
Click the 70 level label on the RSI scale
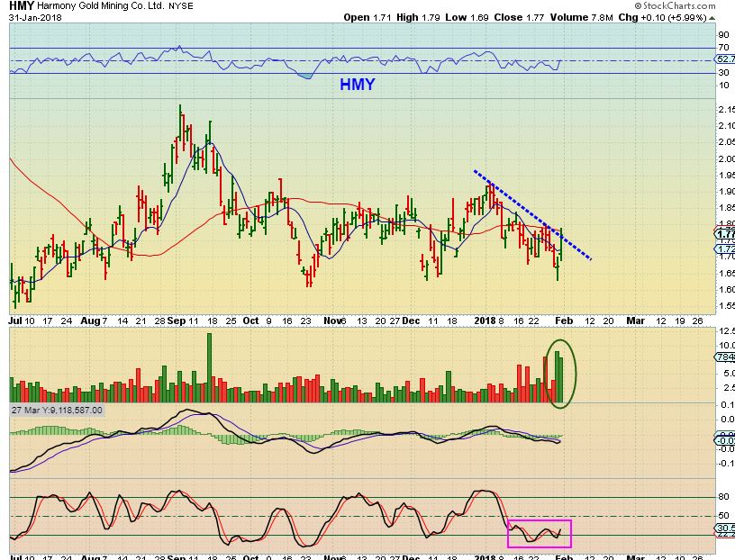[x=724, y=47]
